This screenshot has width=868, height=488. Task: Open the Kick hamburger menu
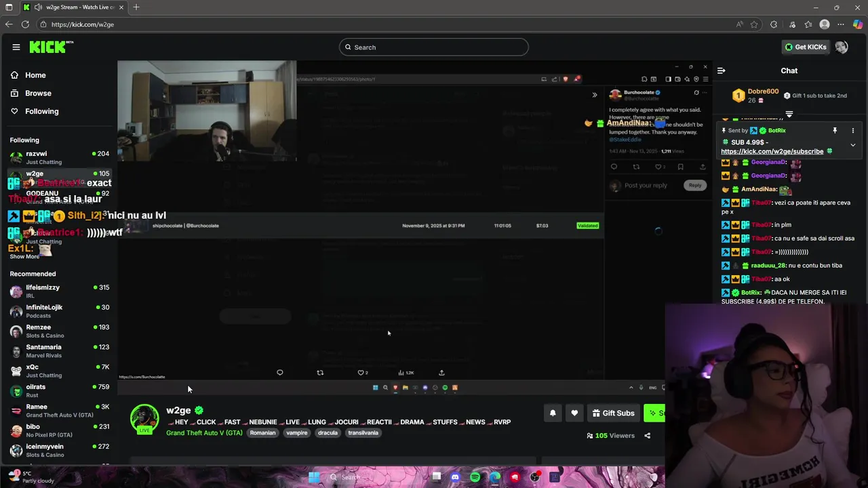pyautogui.click(x=16, y=47)
